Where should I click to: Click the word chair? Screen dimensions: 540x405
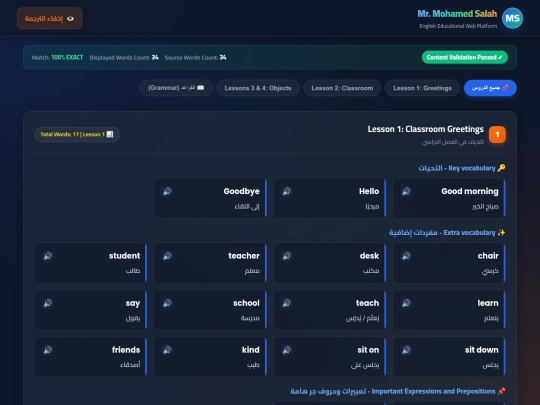[x=488, y=256]
